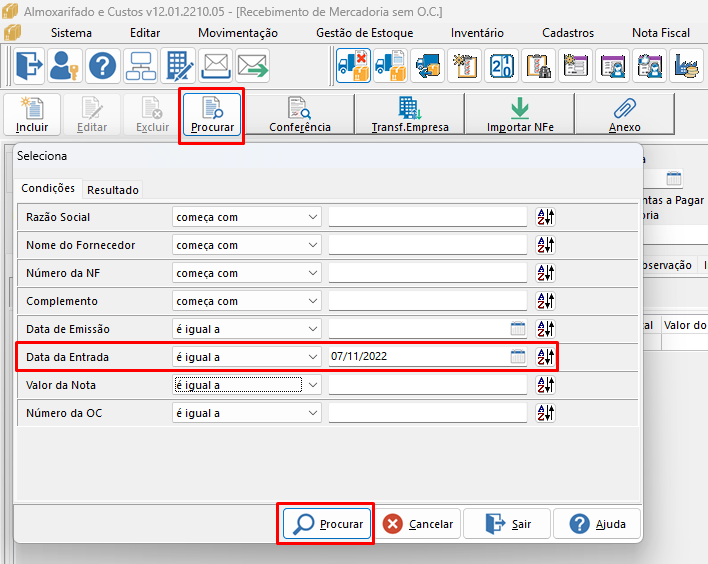This screenshot has width=708, height=564.
Task: Open the Razão Social condition dropdown
Action: point(247,217)
